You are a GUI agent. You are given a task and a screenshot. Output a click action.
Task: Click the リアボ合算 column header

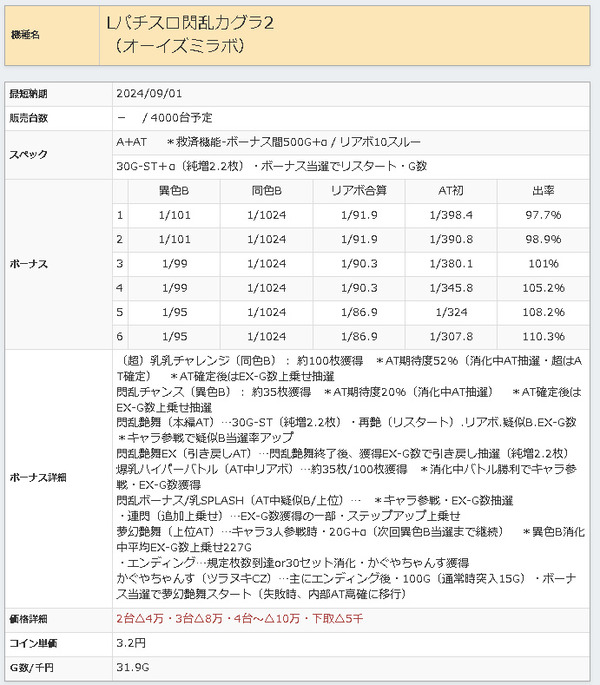(x=359, y=191)
